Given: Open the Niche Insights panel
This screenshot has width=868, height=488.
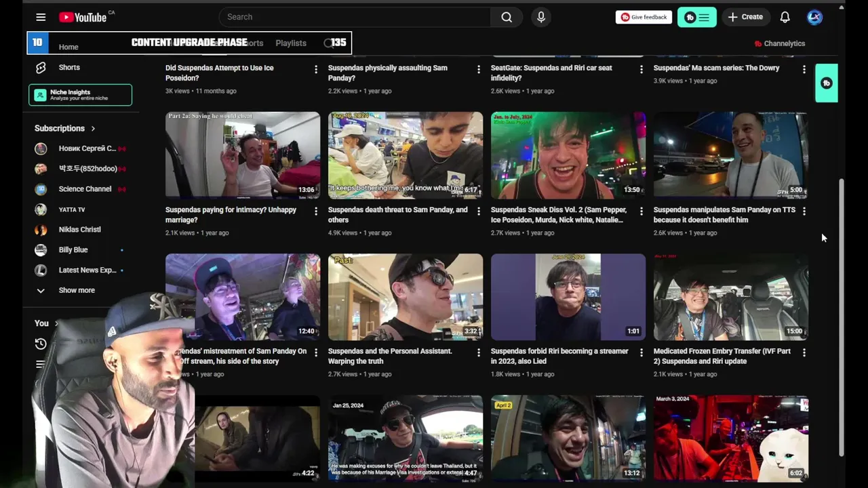Looking at the screenshot, I should (80, 95).
